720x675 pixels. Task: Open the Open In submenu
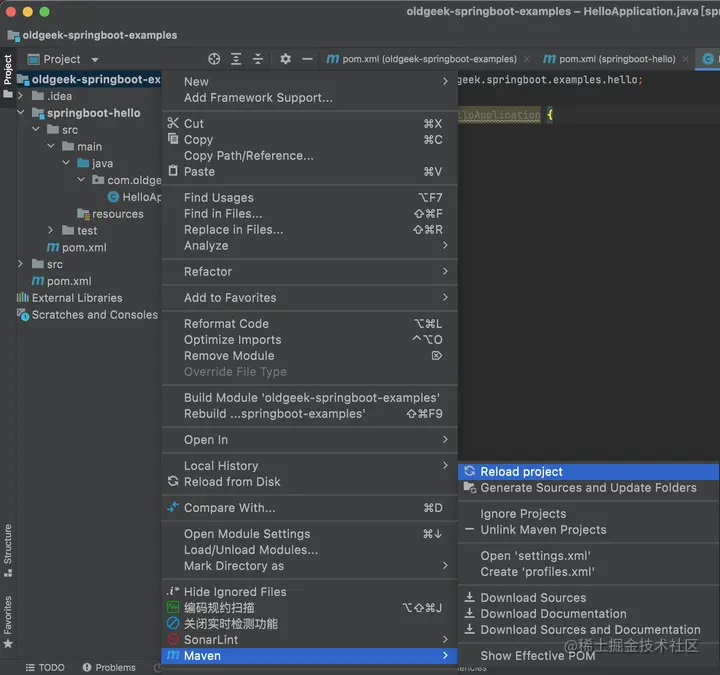(x=309, y=439)
